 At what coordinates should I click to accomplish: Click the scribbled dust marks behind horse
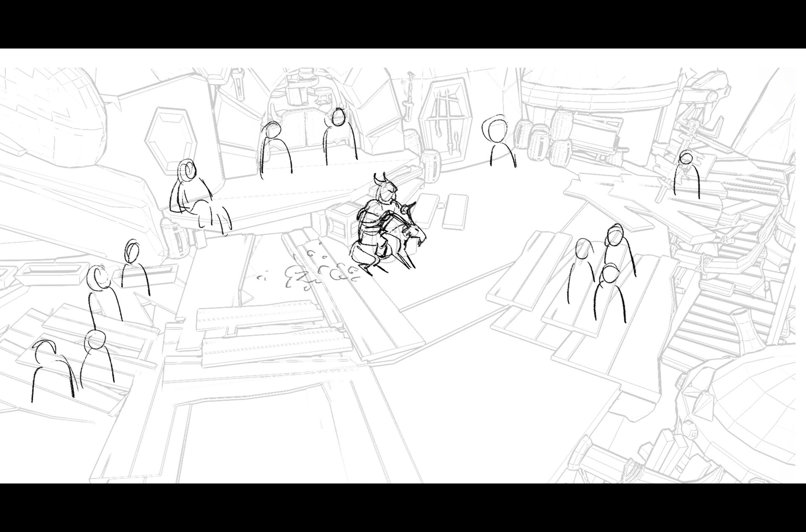(319, 273)
